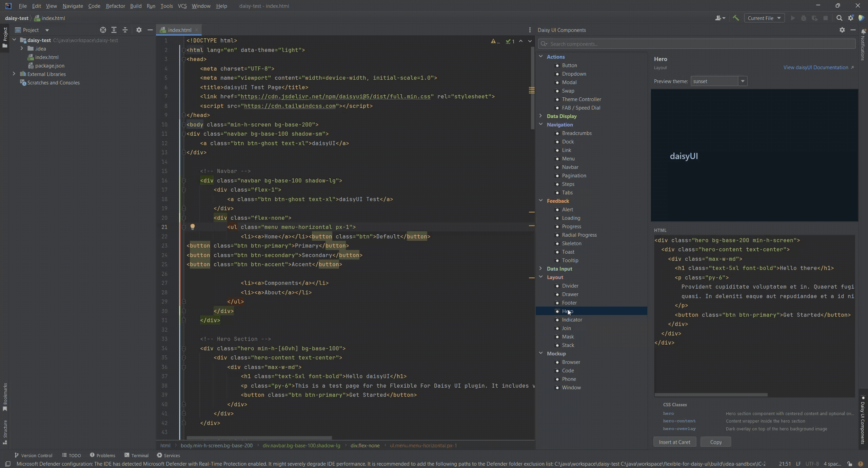Open the Terminal tool tab

tap(136, 455)
